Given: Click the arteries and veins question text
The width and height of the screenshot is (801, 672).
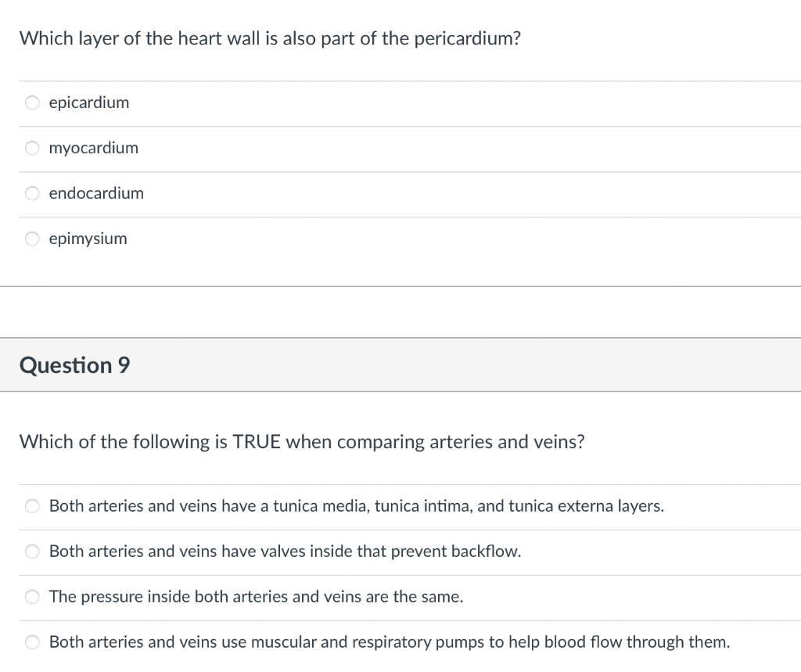Looking at the screenshot, I should [301, 442].
